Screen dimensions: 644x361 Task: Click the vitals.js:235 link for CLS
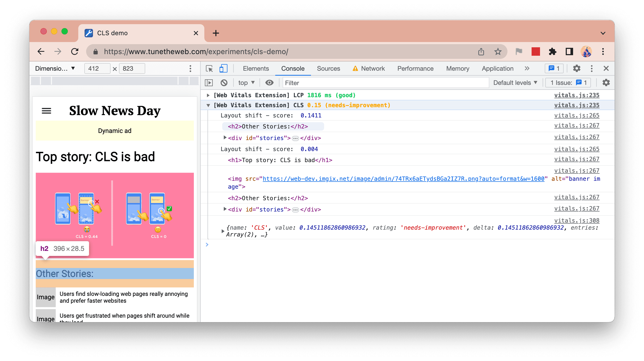(x=576, y=105)
